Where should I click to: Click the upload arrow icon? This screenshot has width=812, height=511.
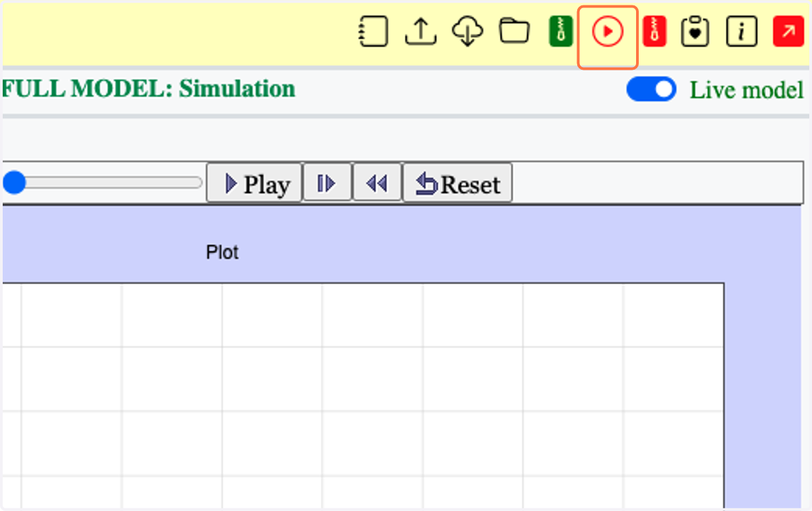tap(421, 32)
